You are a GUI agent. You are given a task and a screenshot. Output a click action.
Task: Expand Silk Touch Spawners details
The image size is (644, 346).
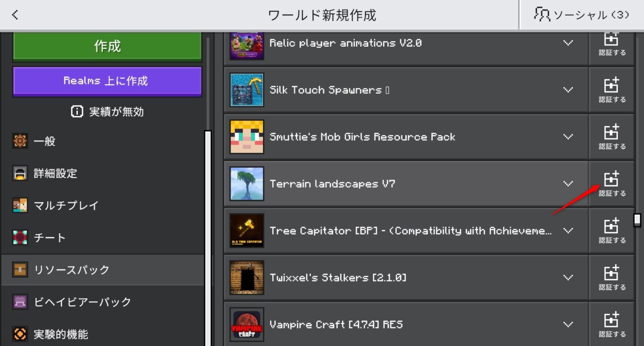coord(568,90)
